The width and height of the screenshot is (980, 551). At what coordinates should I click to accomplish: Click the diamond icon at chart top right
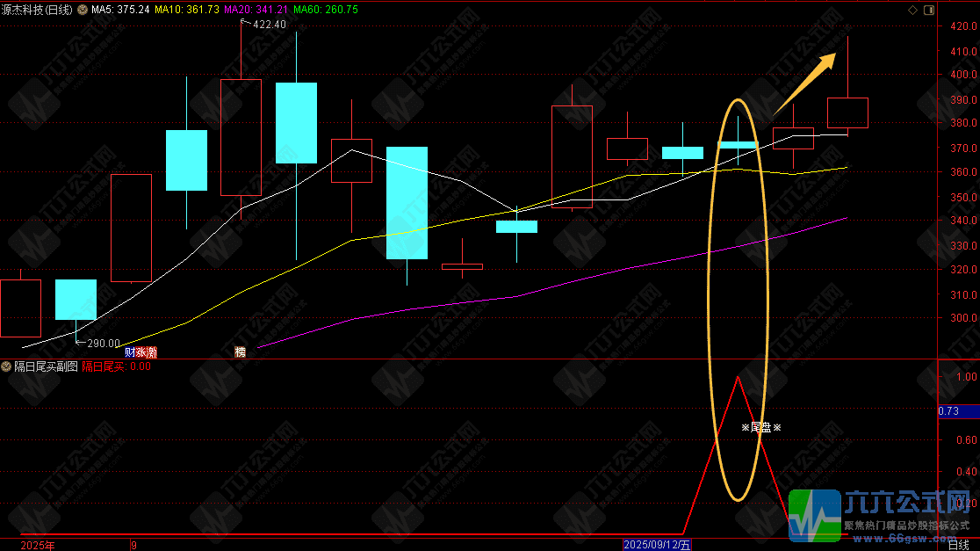point(912,10)
